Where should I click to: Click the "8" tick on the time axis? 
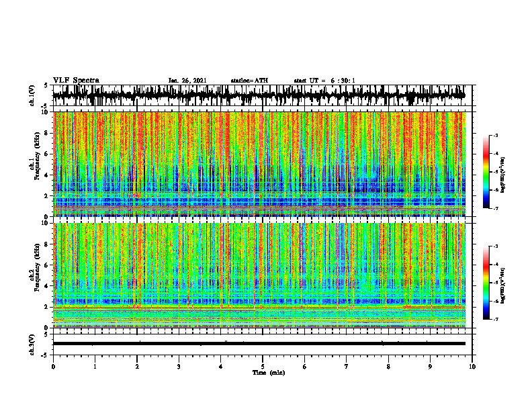(388, 367)
